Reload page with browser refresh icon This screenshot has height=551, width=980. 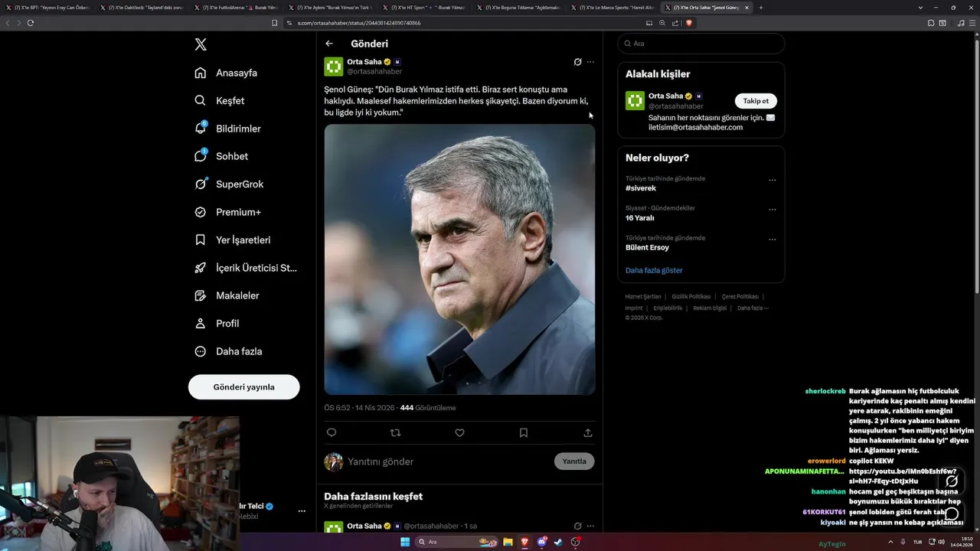click(31, 23)
